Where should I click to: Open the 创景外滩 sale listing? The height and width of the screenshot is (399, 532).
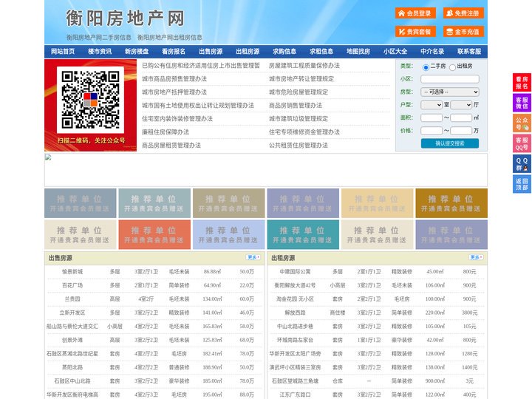click(x=72, y=340)
